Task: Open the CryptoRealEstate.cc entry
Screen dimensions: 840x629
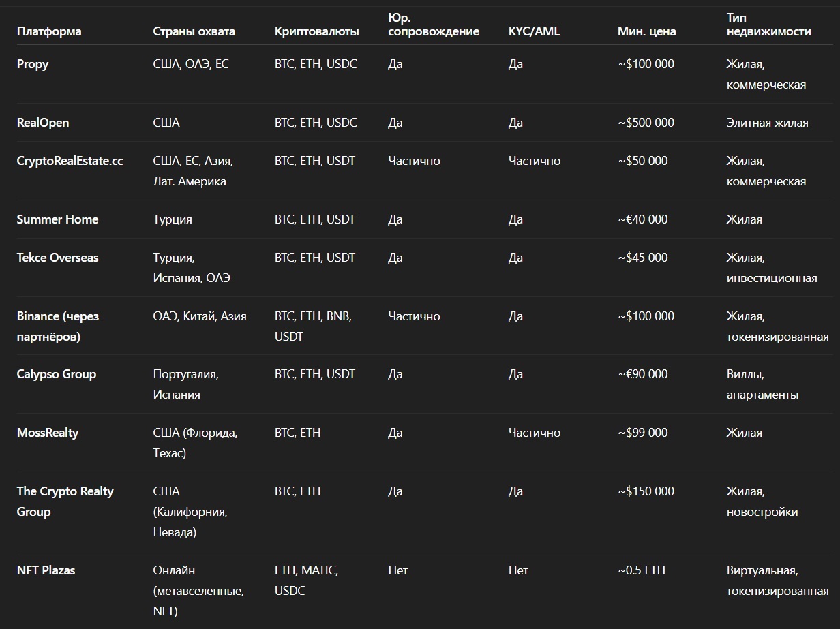Action: click(x=70, y=161)
